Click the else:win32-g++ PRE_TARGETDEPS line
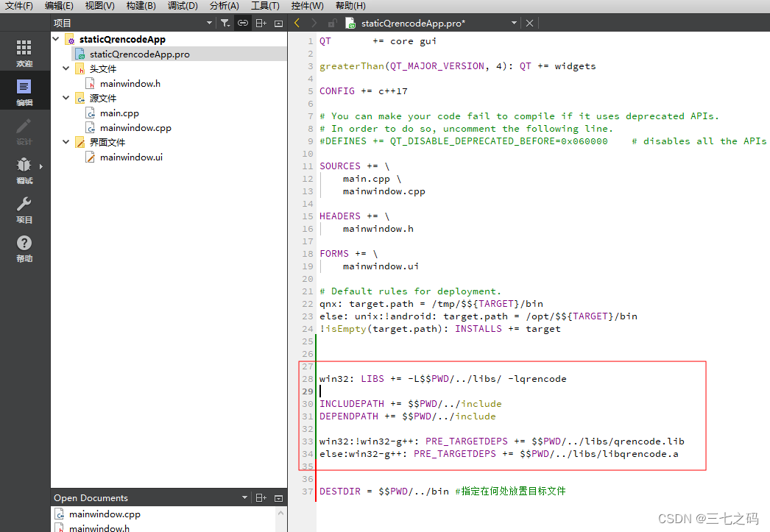 pos(498,454)
